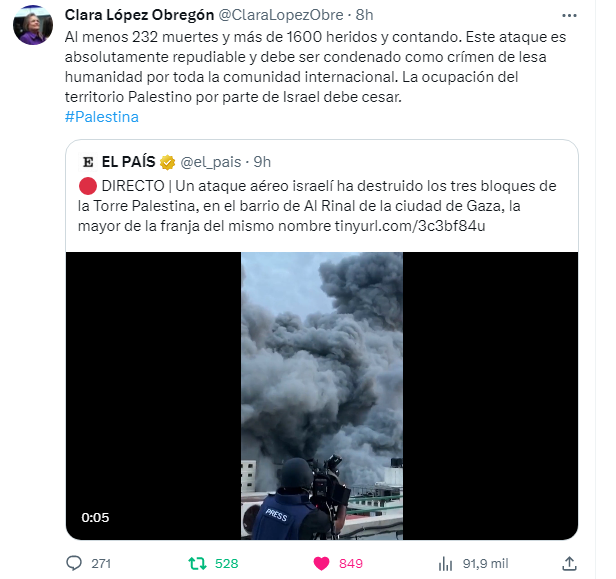Image resolution: width=616 pixels, height=579 pixels.
Task: Open the @el_pais handle in quoted tweet
Action: pyautogui.click(x=211, y=162)
